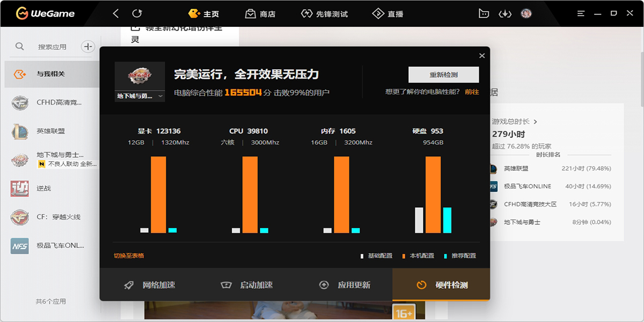
Task: Click the 16+ age rating badge
Action: coord(403,313)
